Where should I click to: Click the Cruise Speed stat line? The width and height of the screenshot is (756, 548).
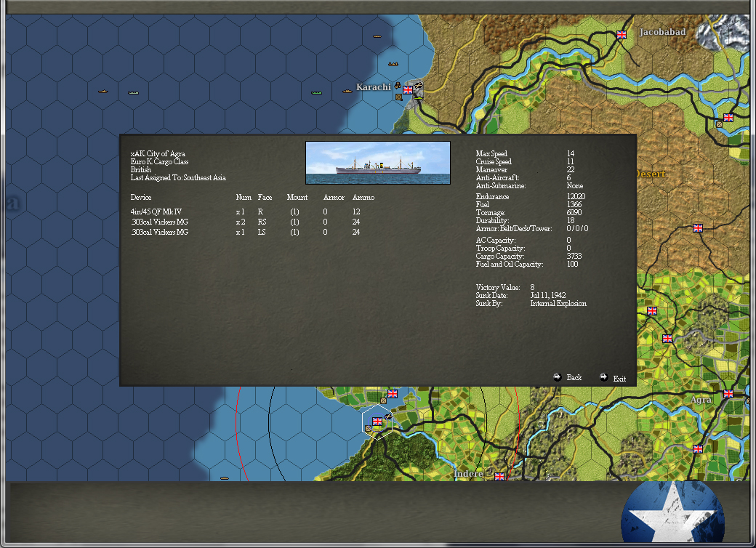tap(525, 161)
